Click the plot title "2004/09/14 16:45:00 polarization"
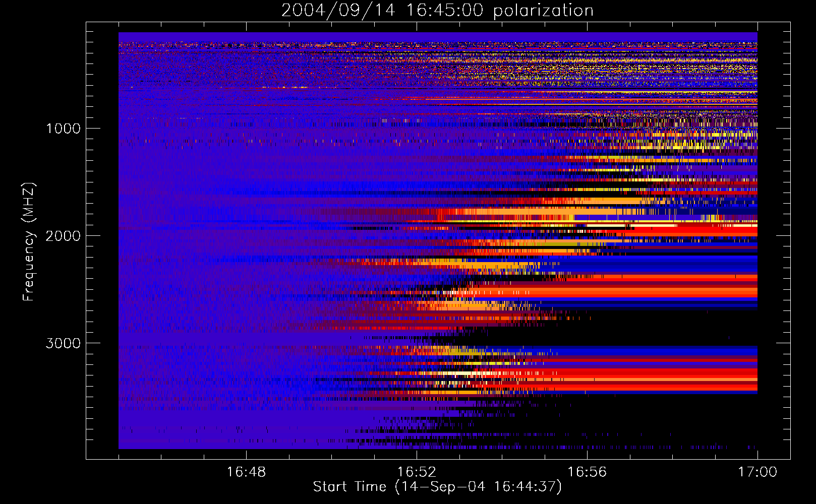This screenshot has height=504, width=816. [x=437, y=11]
